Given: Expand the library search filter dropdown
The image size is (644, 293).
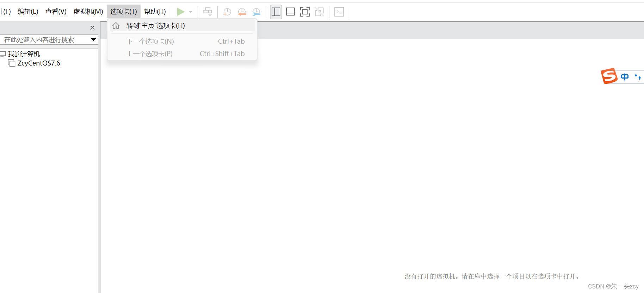Looking at the screenshot, I should (93, 39).
